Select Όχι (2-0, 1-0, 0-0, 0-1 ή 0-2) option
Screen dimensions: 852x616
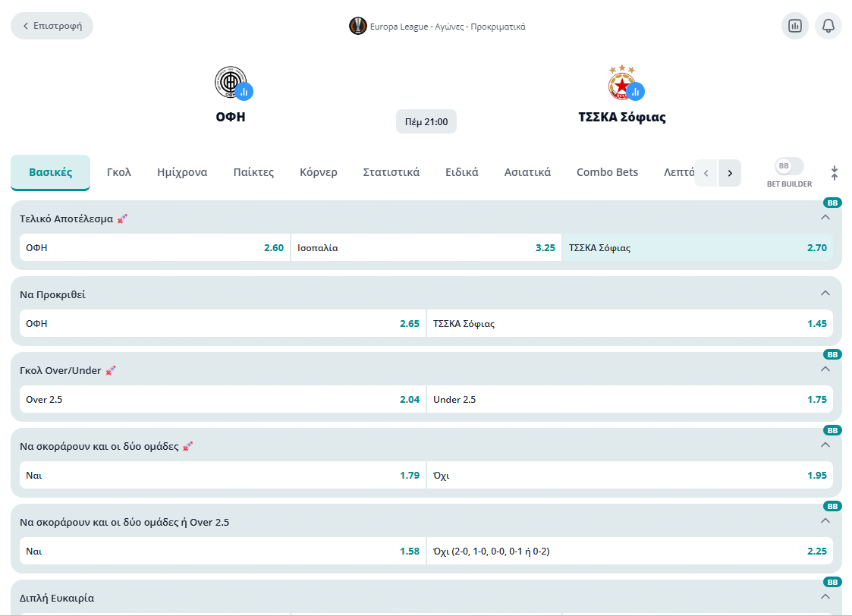[x=630, y=551]
